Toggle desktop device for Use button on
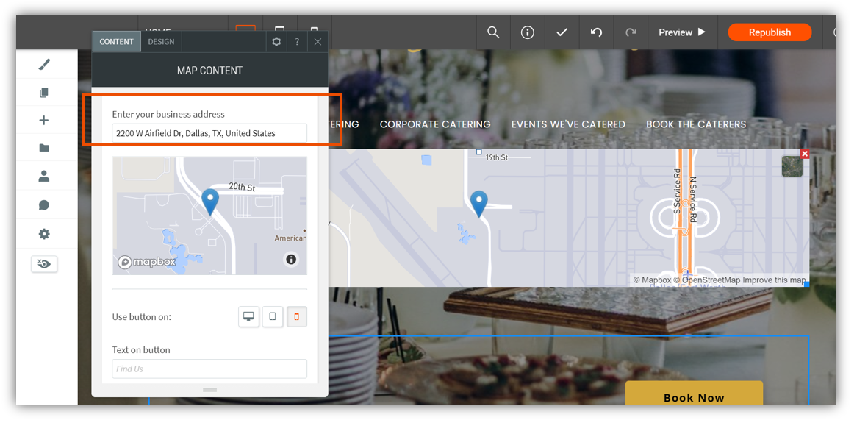Screen dimensions: 868x434 tap(248, 316)
